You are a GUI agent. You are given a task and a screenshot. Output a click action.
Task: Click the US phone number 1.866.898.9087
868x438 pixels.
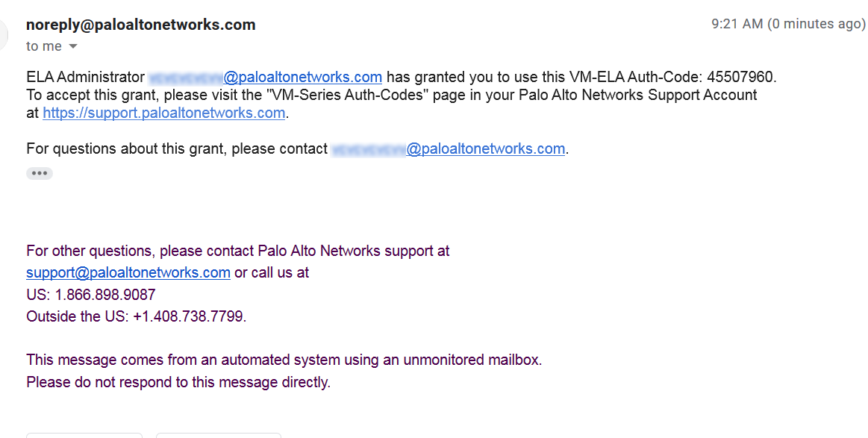(105, 295)
